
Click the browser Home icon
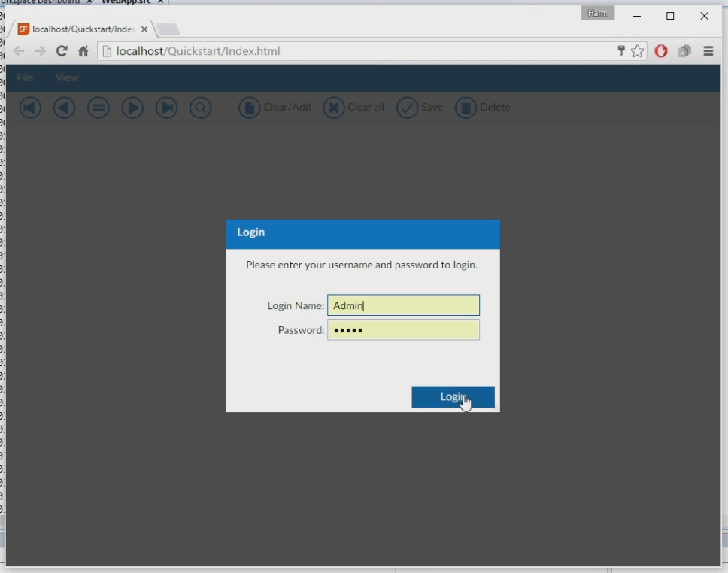tap(83, 51)
